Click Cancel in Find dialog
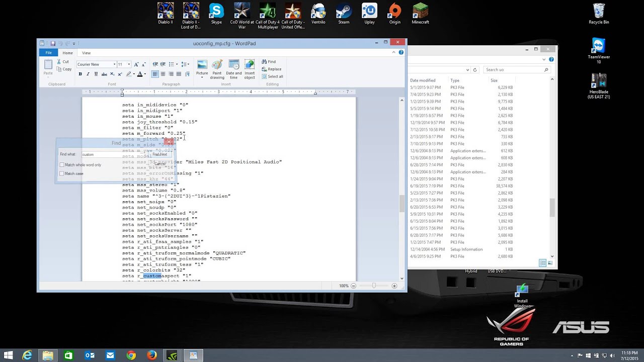Screen dimensions: 644x362 [x=159, y=164]
